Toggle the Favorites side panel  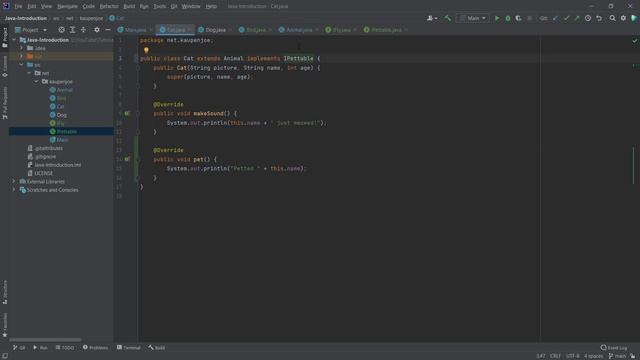pos(5,325)
